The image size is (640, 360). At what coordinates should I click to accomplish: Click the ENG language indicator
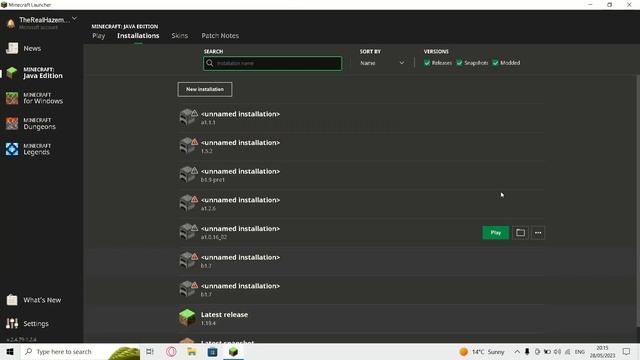tap(580, 351)
